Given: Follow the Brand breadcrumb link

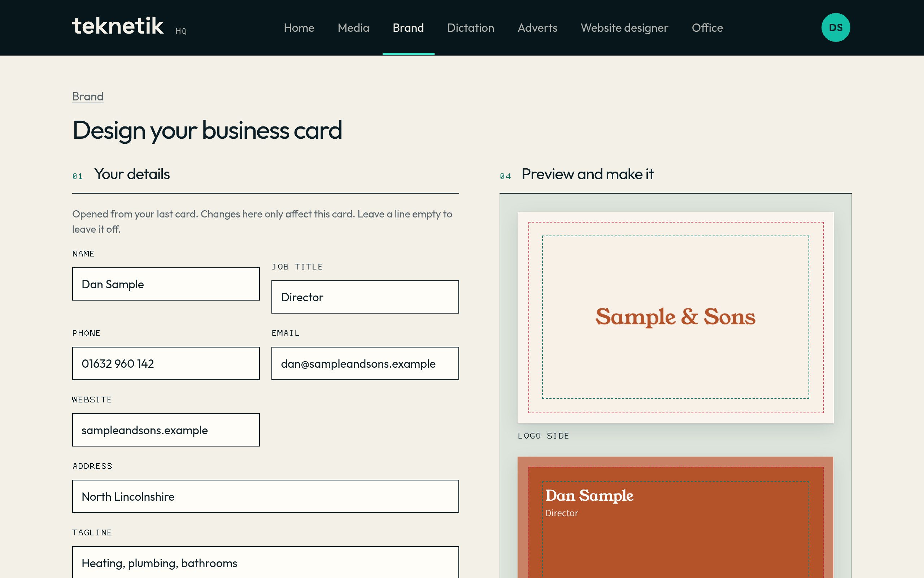Looking at the screenshot, I should point(88,96).
